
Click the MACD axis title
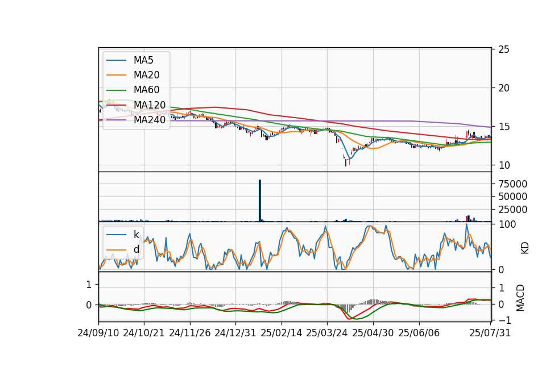click(520, 298)
